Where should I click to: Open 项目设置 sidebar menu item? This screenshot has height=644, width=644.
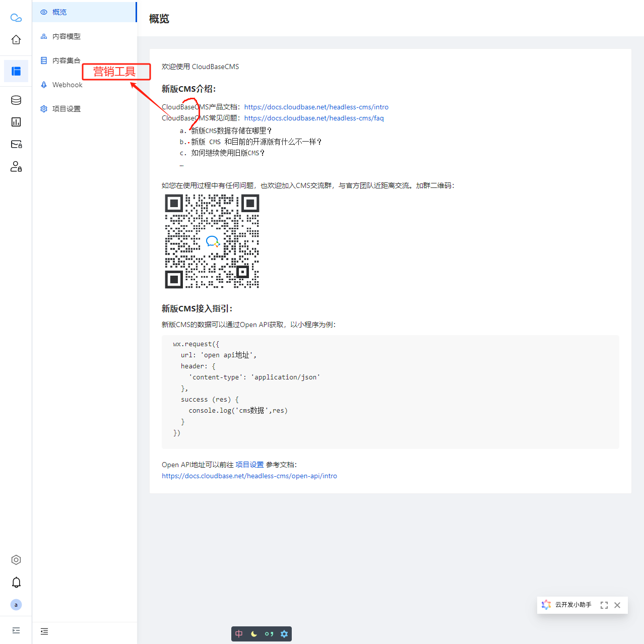[84, 109]
